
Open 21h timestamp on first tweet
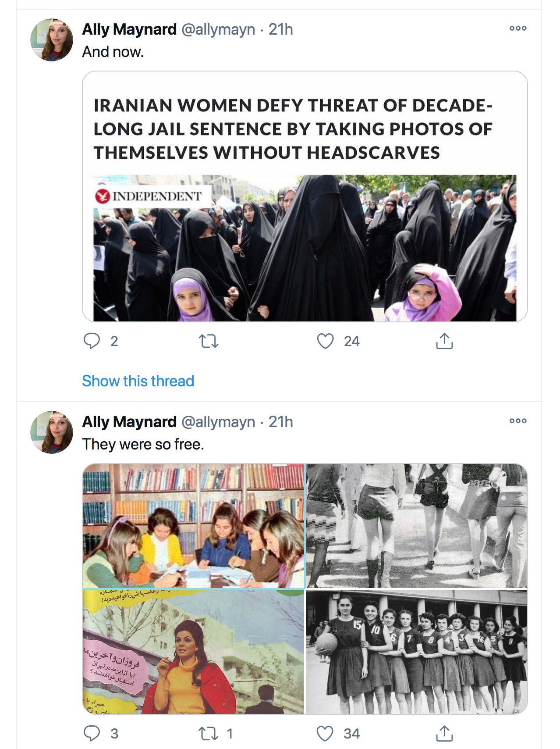click(x=281, y=29)
